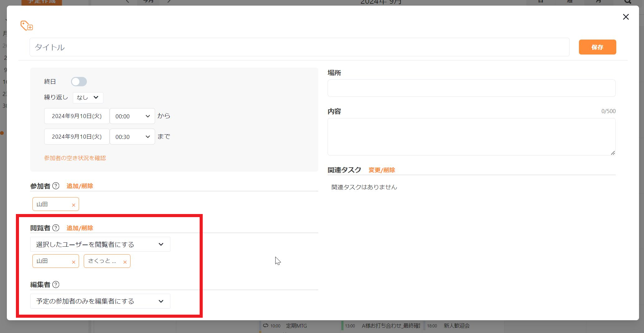Open the 繰り返し repeat dropdown

[x=88, y=98]
